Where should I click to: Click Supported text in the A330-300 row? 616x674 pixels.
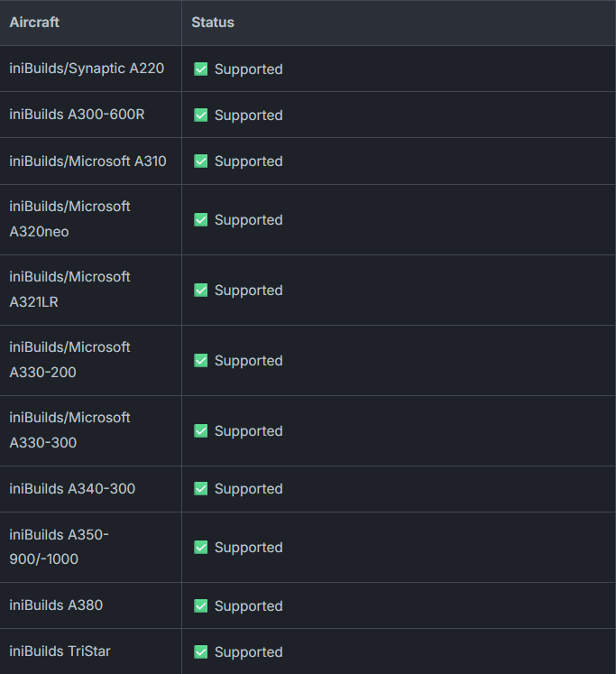(x=248, y=431)
